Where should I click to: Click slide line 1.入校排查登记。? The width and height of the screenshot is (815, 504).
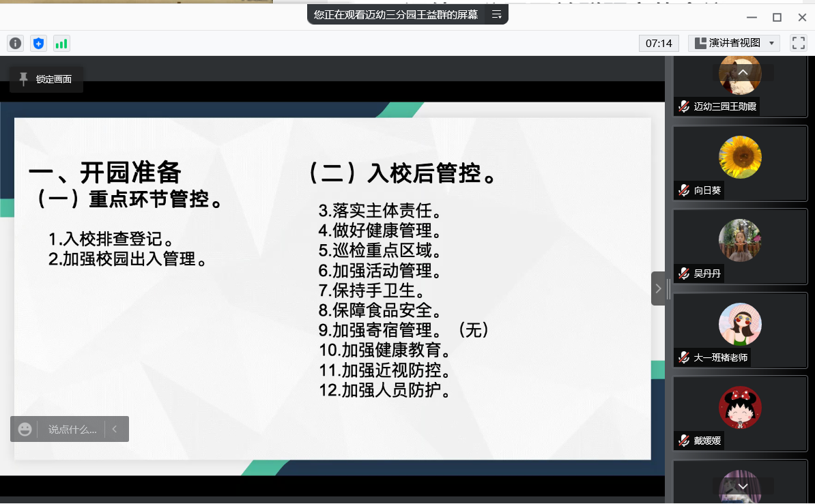pyautogui.click(x=111, y=239)
